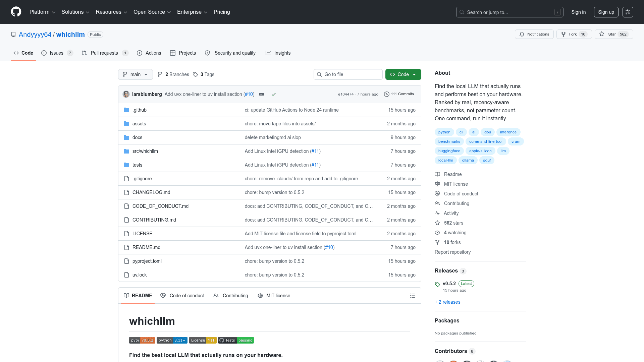The height and width of the screenshot is (362, 644).
Task: Open the GitHub homepage logo
Action: click(x=16, y=12)
